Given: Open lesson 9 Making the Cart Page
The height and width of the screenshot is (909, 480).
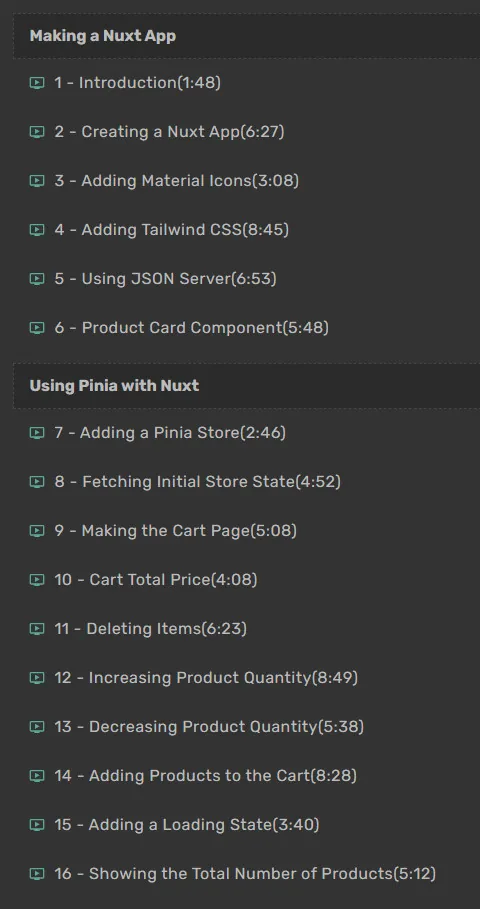Looking at the screenshot, I should point(176,530).
